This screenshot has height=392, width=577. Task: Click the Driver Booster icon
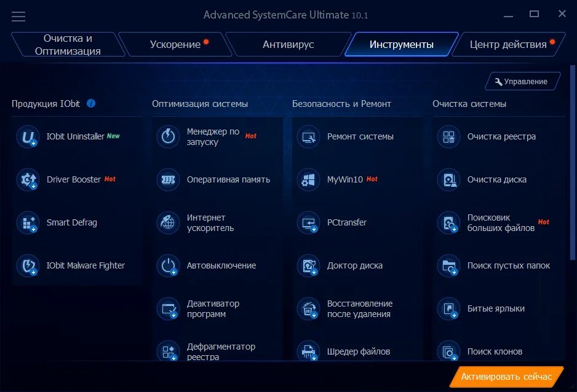pos(28,179)
